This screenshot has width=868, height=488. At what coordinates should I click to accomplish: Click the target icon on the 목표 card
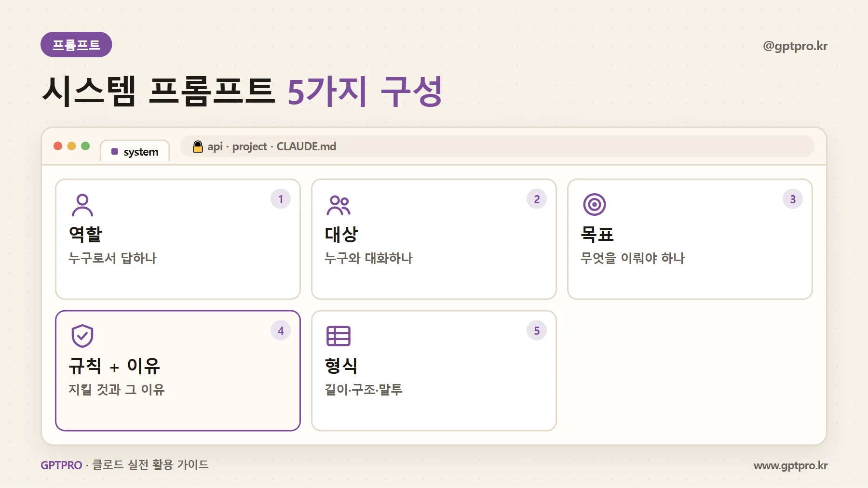(595, 205)
